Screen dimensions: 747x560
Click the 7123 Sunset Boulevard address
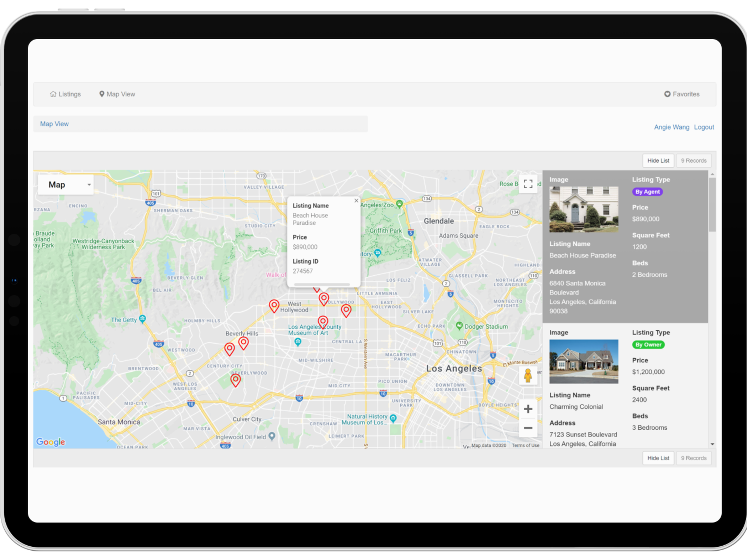pos(583,439)
